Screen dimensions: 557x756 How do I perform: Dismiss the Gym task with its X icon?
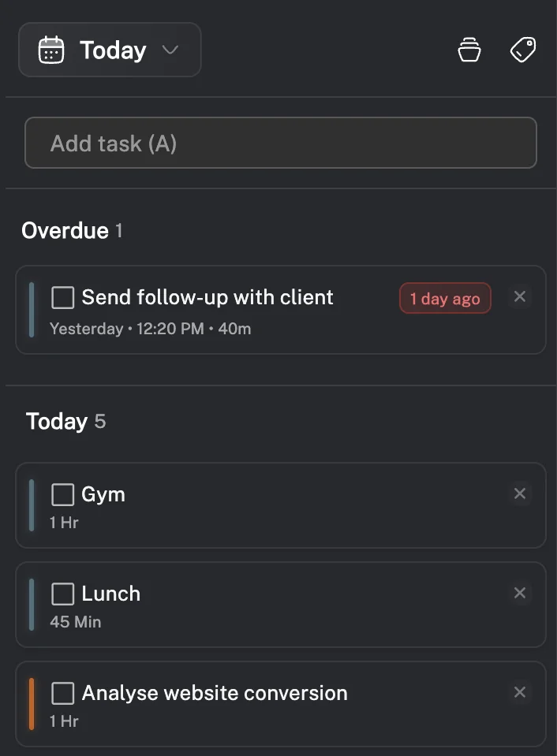click(x=520, y=493)
